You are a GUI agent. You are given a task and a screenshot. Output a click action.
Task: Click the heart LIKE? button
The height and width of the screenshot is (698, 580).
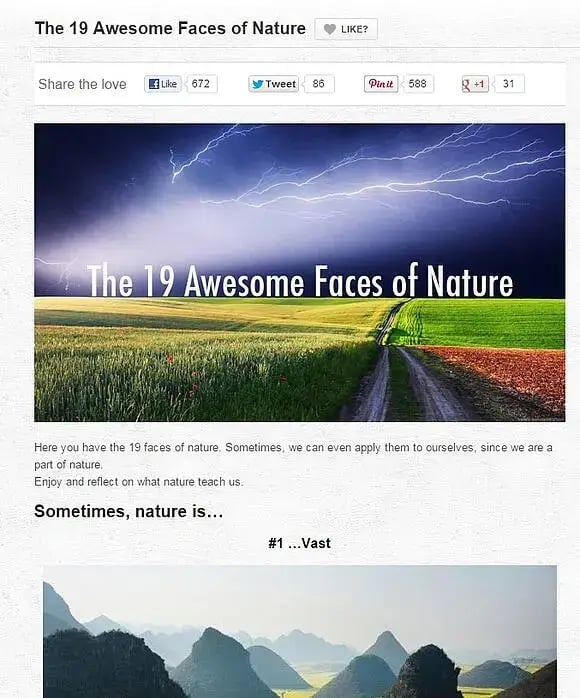point(346,29)
